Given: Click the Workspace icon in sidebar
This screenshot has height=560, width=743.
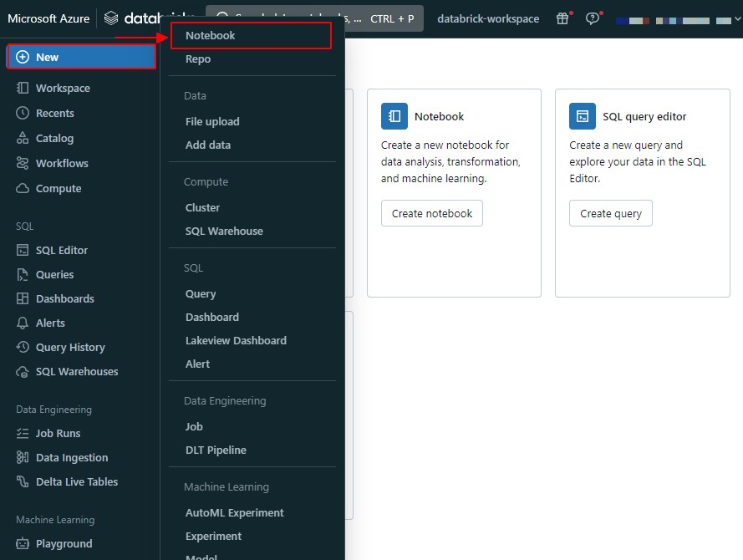Looking at the screenshot, I should (x=23, y=89).
